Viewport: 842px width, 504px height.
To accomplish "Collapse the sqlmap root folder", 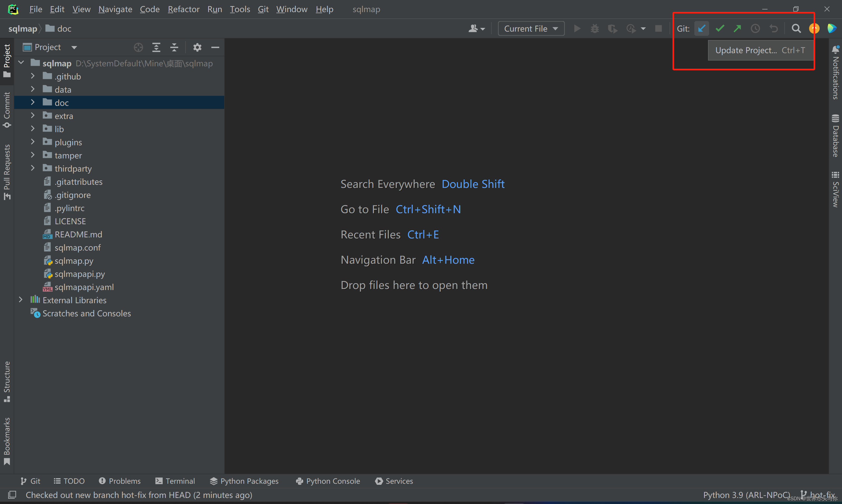I will (x=21, y=63).
